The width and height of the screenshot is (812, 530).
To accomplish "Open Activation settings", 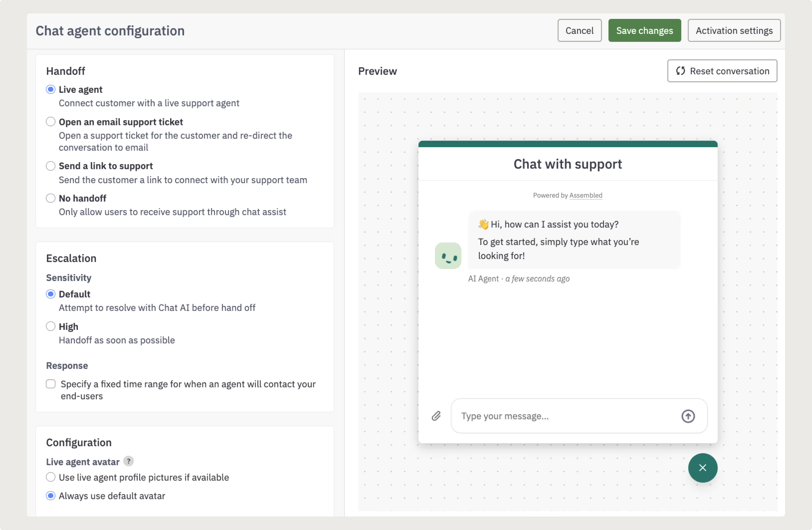I will [x=734, y=31].
